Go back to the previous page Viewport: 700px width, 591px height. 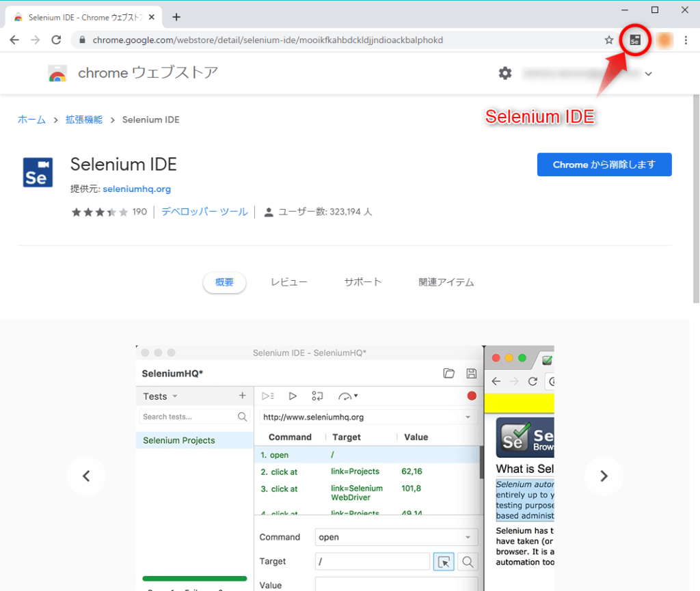click(x=14, y=40)
